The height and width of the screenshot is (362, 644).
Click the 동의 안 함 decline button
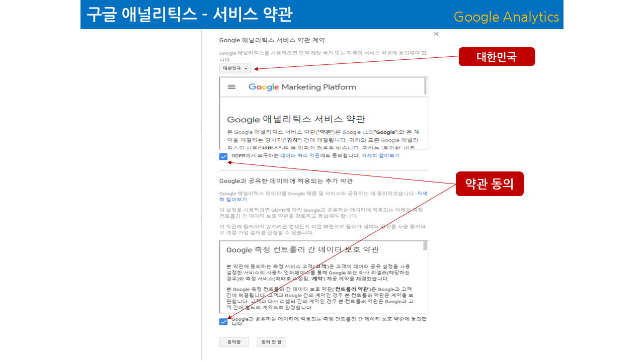click(x=271, y=342)
